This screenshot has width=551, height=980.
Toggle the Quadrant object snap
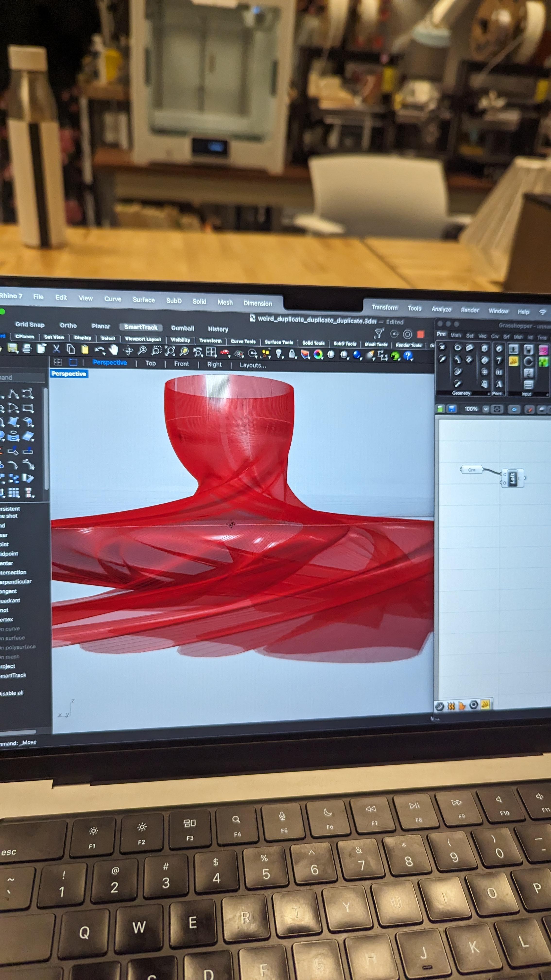(10, 600)
